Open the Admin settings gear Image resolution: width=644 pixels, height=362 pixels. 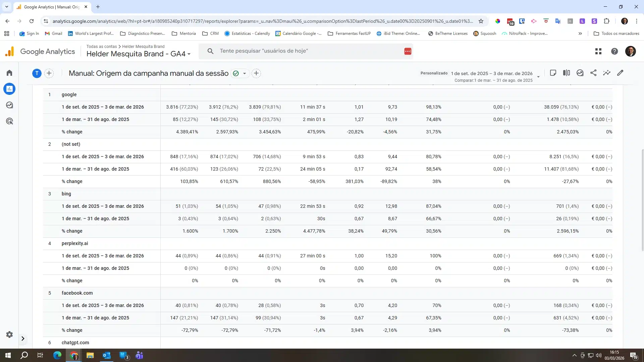click(x=9, y=335)
